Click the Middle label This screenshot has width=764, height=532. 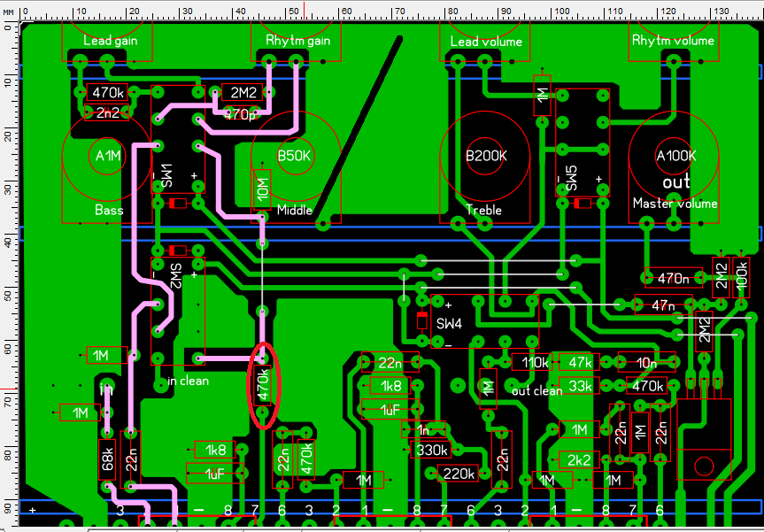coord(295,211)
